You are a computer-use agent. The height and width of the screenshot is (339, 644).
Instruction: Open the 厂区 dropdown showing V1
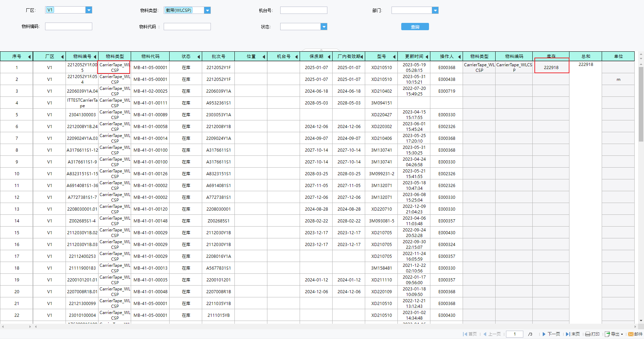pos(89,10)
